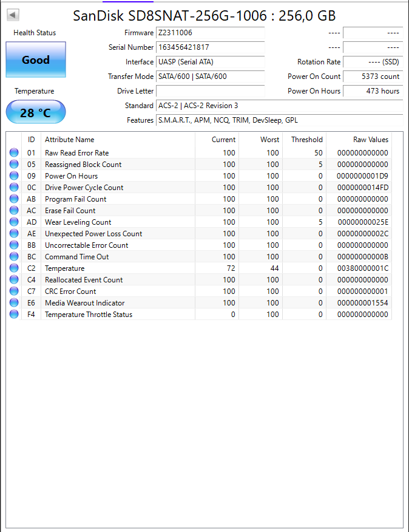Click the previous disk arrow button
Image resolution: width=409 pixels, height=532 pixels.
click(x=13, y=15)
